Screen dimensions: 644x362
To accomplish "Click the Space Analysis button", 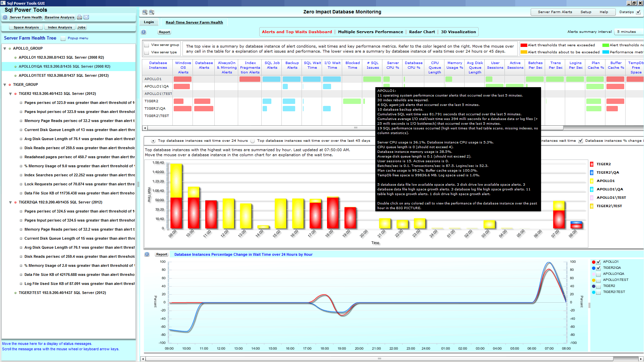I will pos(25,27).
